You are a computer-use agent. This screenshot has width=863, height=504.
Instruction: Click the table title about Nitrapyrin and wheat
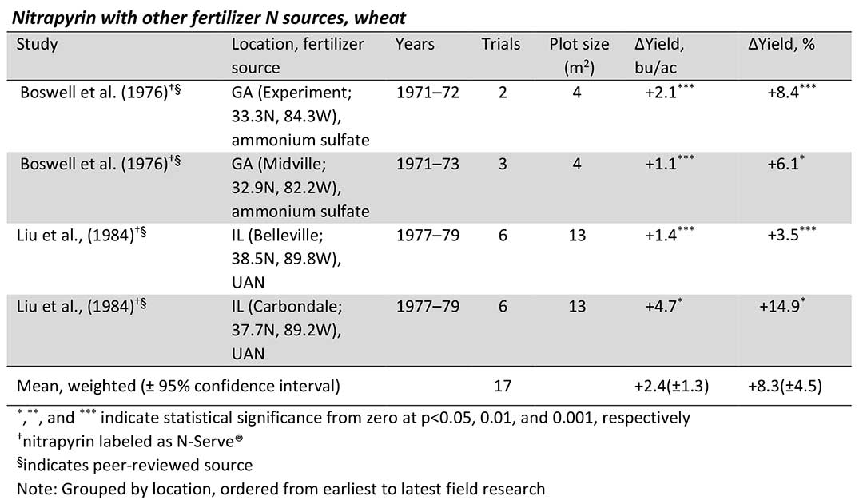pos(212,13)
